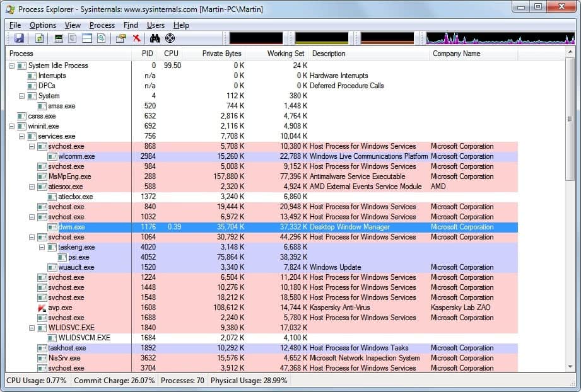581x392 pixels.
Task: Open the Find menu
Action: click(130, 25)
